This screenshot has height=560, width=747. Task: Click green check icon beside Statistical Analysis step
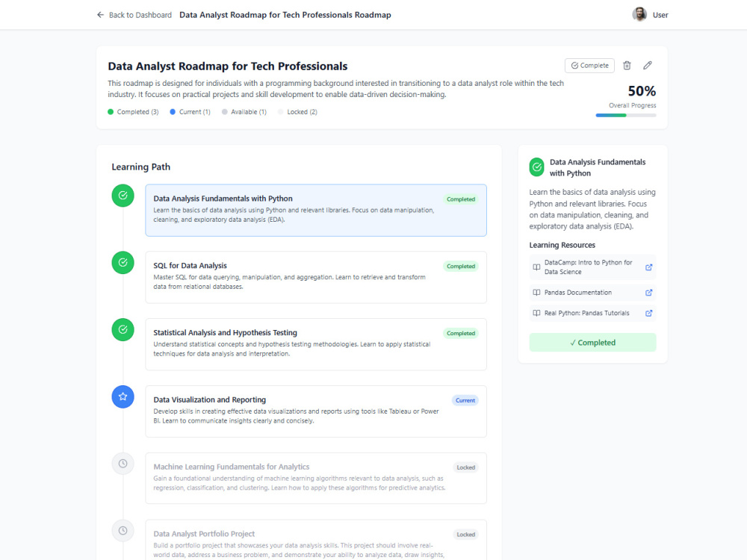tap(123, 329)
